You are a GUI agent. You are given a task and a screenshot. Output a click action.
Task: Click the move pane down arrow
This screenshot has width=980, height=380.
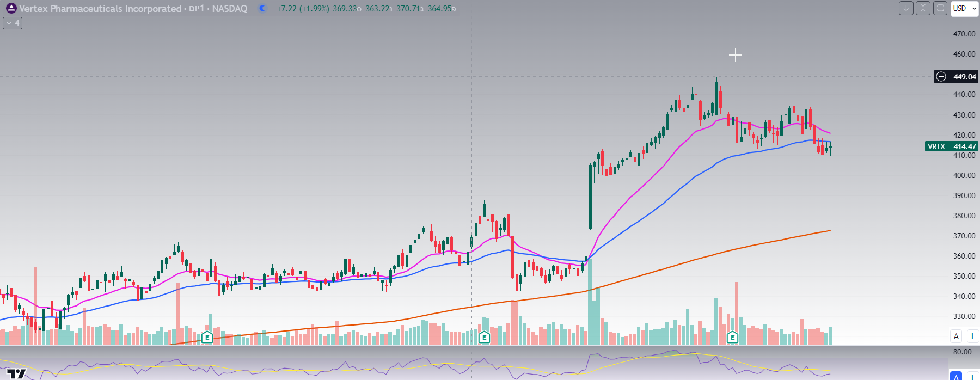tap(906, 8)
